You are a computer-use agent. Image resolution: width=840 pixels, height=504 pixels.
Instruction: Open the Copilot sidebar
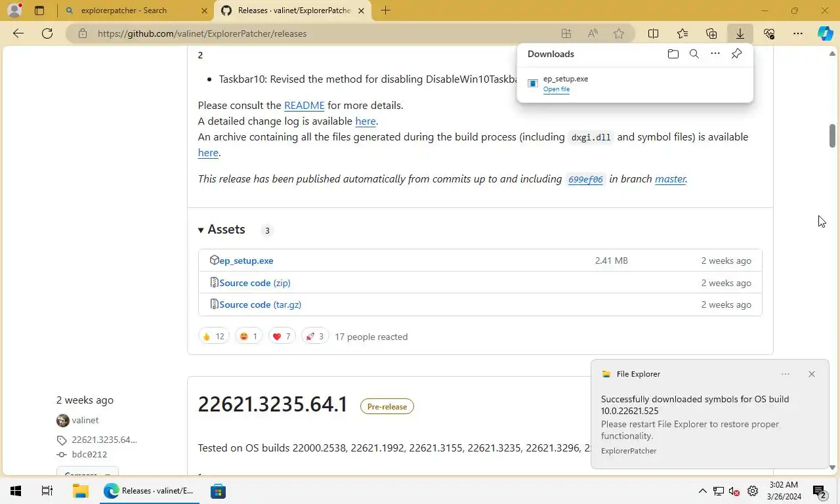826,33
